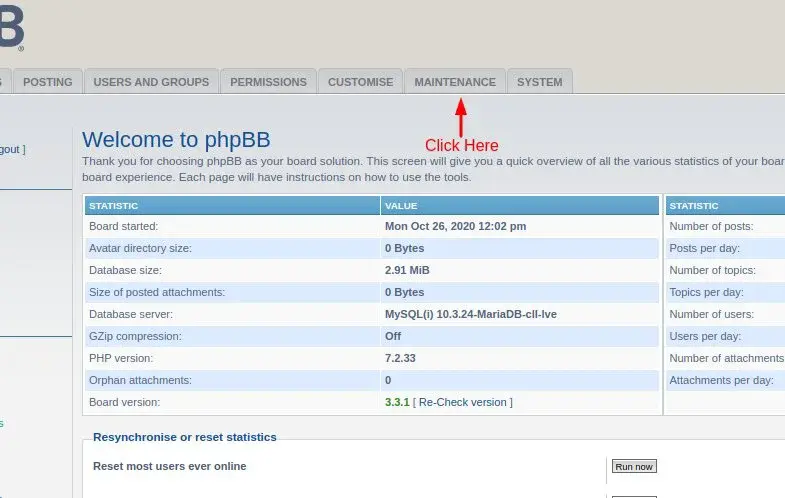Click the Number of users label
Screen dimensions: 785x498
coord(711,314)
